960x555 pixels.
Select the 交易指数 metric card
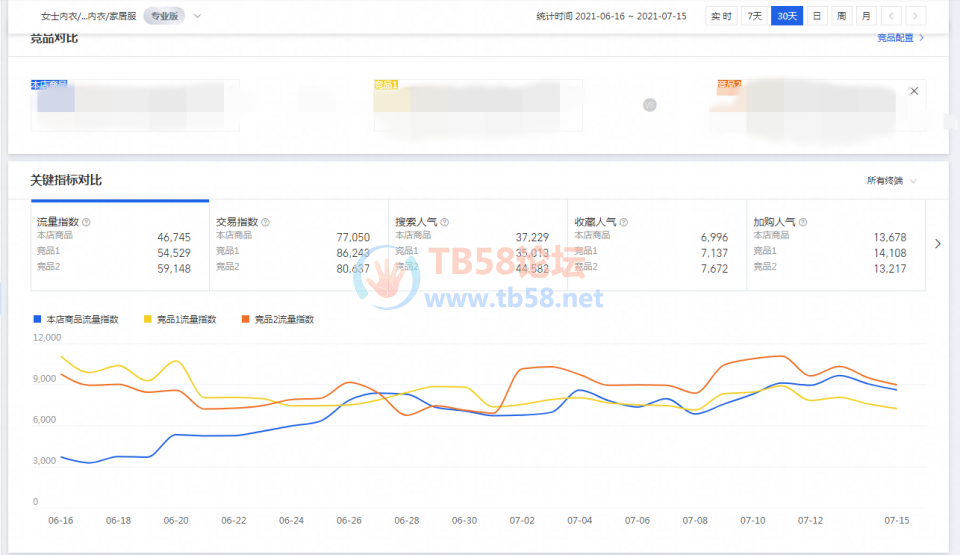(x=299, y=245)
